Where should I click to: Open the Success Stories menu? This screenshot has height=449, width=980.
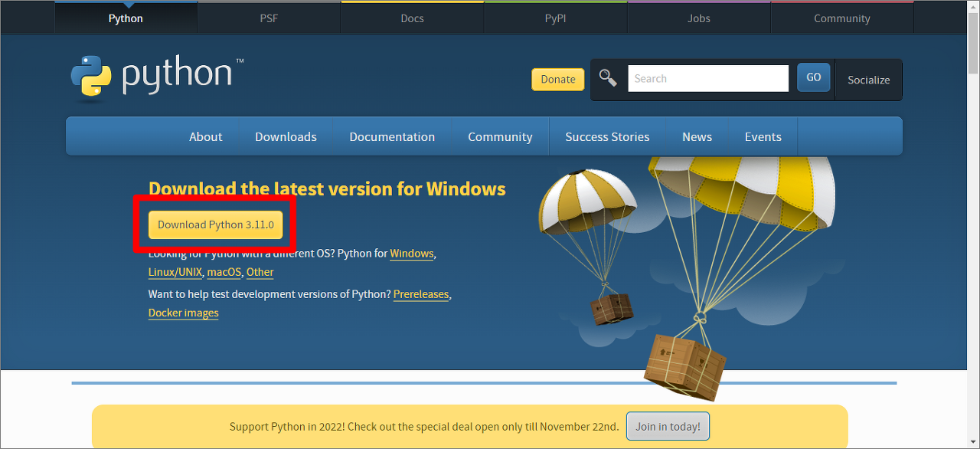click(x=607, y=136)
